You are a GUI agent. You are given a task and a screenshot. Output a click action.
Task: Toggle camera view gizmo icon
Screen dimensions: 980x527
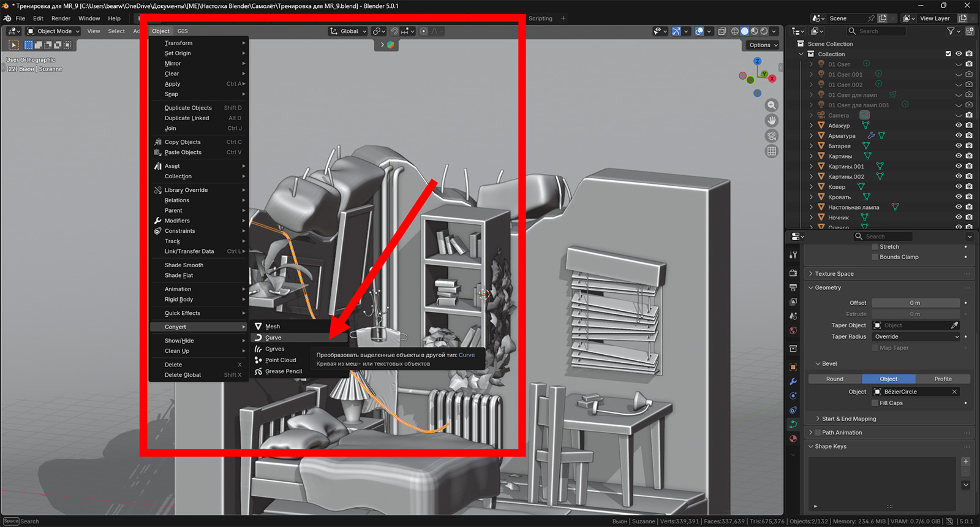772,136
